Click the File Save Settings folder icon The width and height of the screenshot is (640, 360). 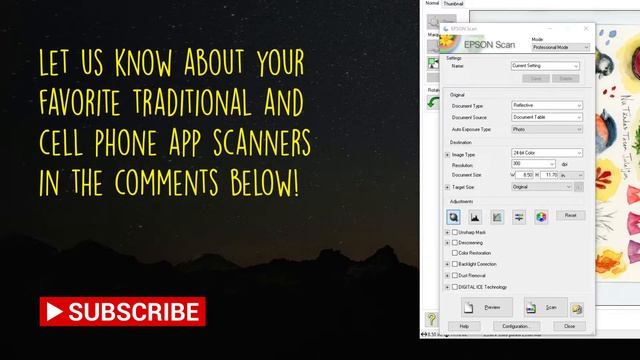tap(577, 309)
